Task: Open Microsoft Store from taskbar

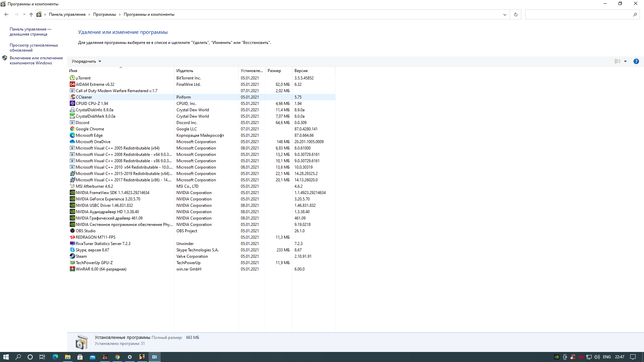Action: tap(80, 357)
